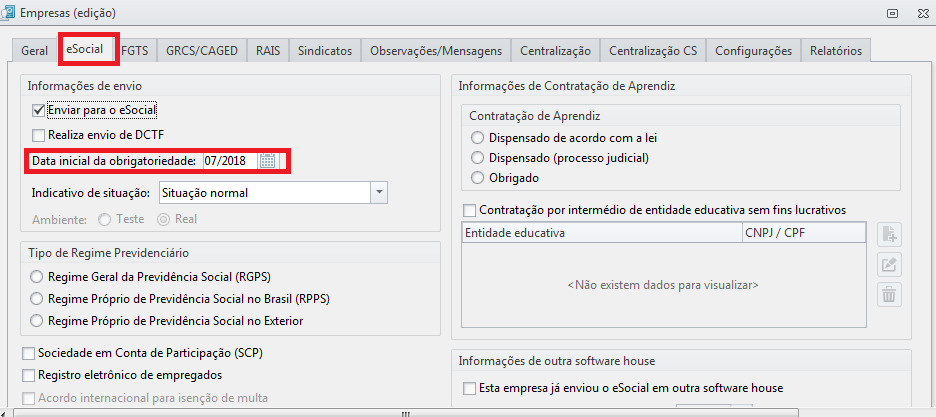
Task: Enable Realiza envio de DCTF
Action: point(39,135)
